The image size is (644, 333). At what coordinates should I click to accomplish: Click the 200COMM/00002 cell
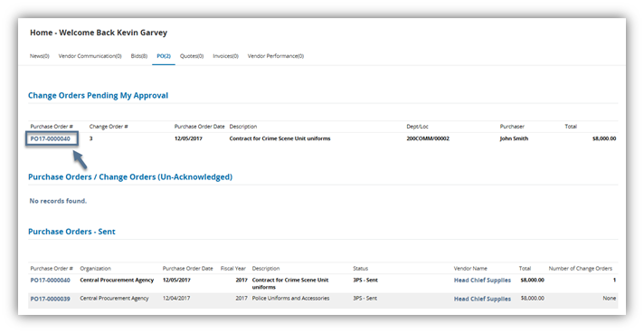click(428, 138)
